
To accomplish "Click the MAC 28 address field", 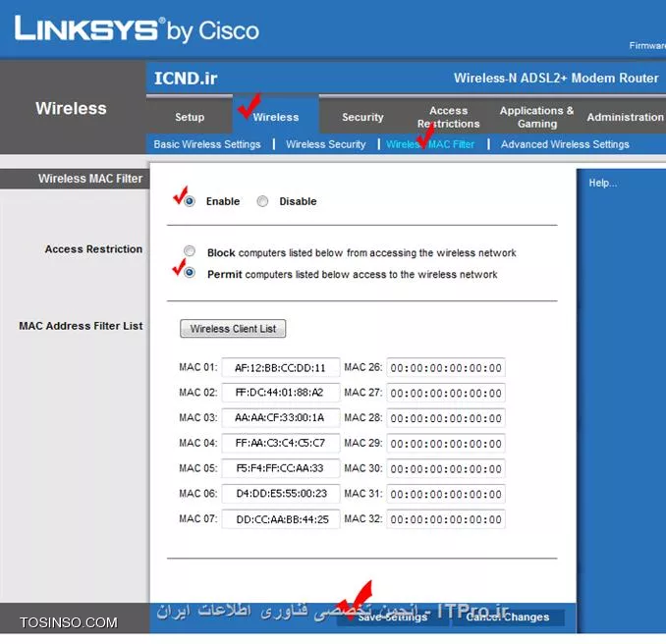I will (x=446, y=418).
